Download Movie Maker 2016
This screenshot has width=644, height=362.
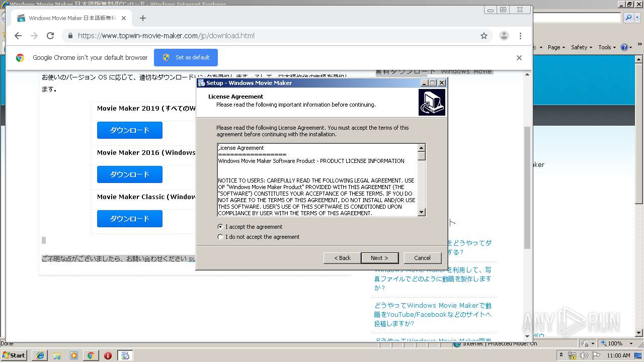click(x=130, y=174)
